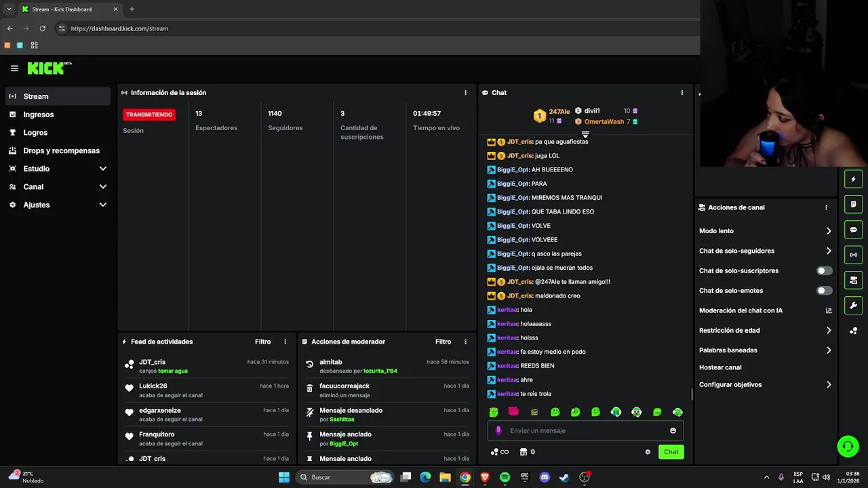Open the Chat panel three-dot menu

[x=682, y=93]
